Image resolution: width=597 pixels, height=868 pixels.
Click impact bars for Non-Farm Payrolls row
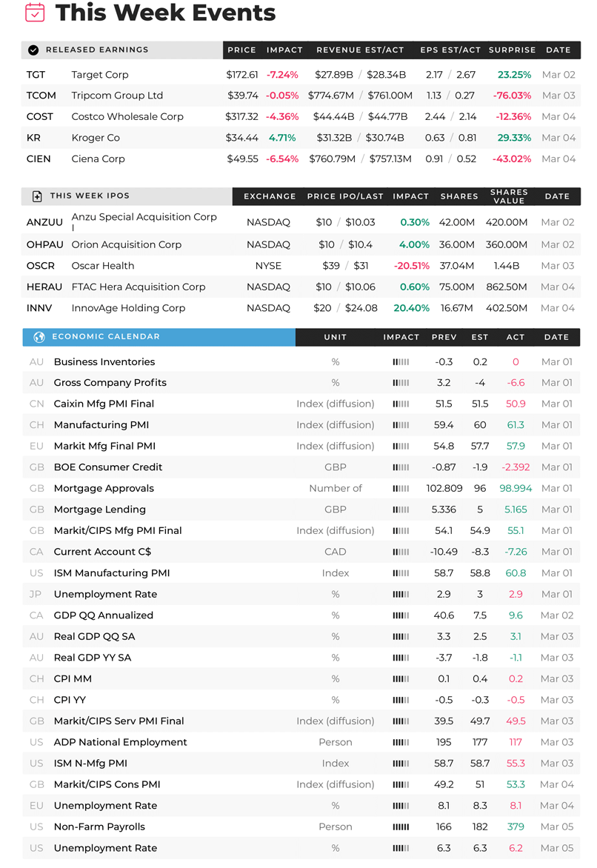point(401,827)
